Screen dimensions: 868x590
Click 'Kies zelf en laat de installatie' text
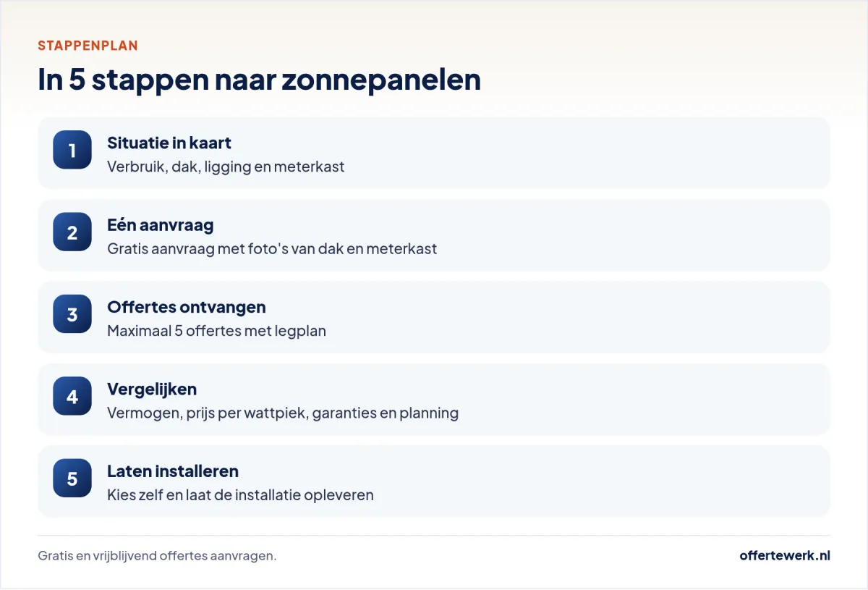[241, 495]
